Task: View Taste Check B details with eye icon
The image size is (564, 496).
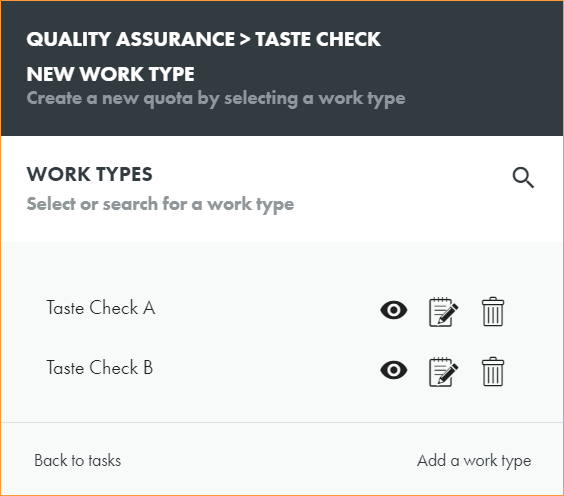Action: click(x=394, y=370)
